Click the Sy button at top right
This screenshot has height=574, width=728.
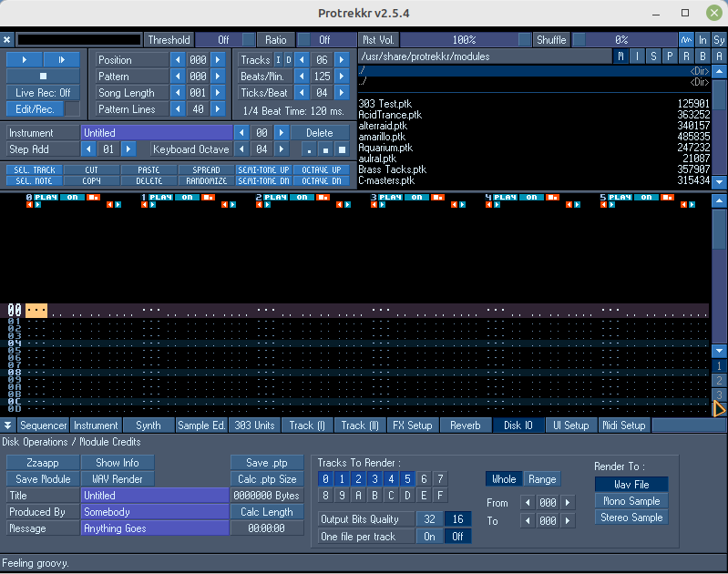pyautogui.click(x=719, y=39)
